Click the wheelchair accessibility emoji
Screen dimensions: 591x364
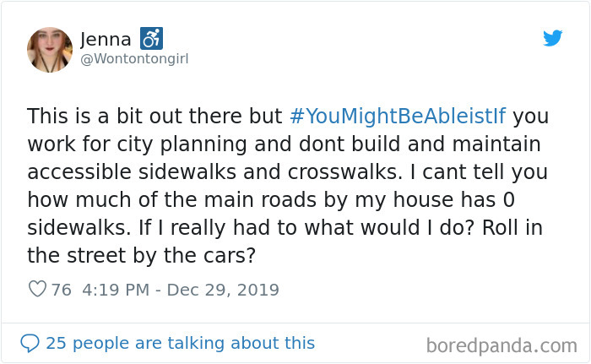[152, 38]
